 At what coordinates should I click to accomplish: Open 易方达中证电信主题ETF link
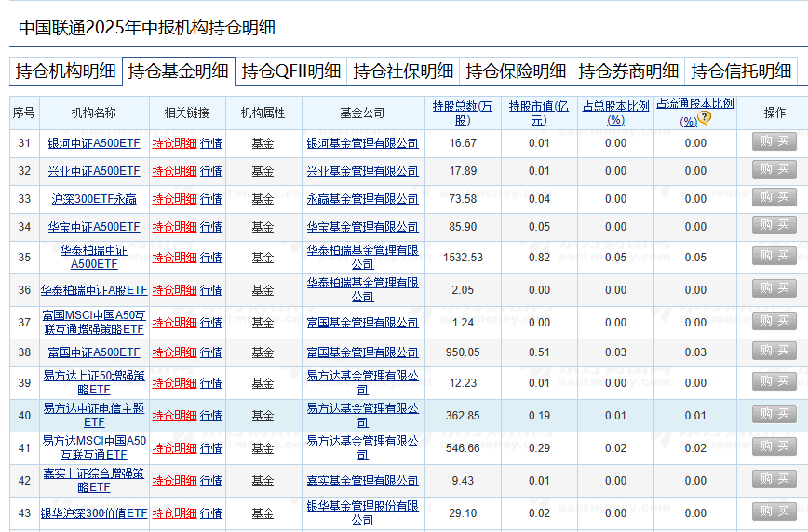point(94,415)
